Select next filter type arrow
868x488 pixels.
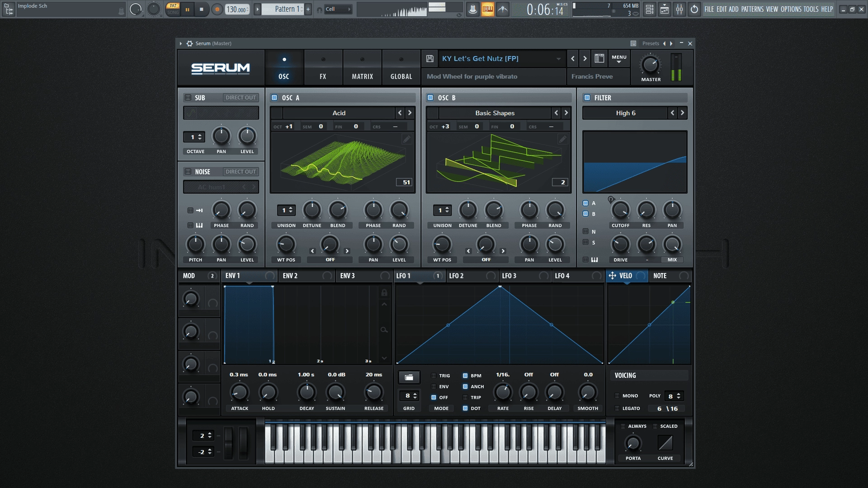682,113
